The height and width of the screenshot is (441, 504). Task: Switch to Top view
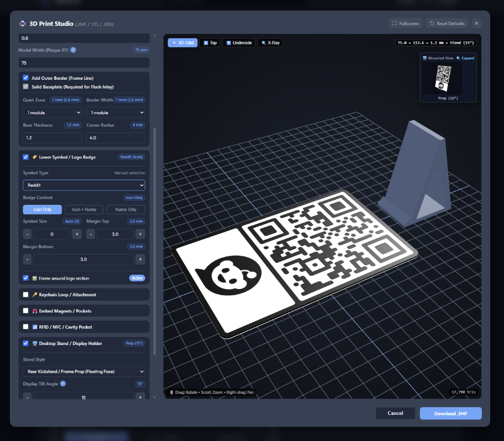click(x=210, y=43)
